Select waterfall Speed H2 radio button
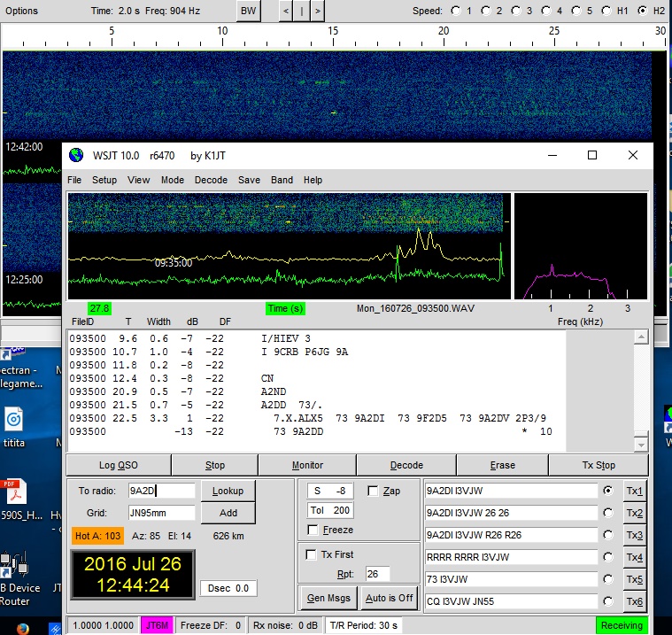This screenshot has height=635, width=672. tap(643, 11)
